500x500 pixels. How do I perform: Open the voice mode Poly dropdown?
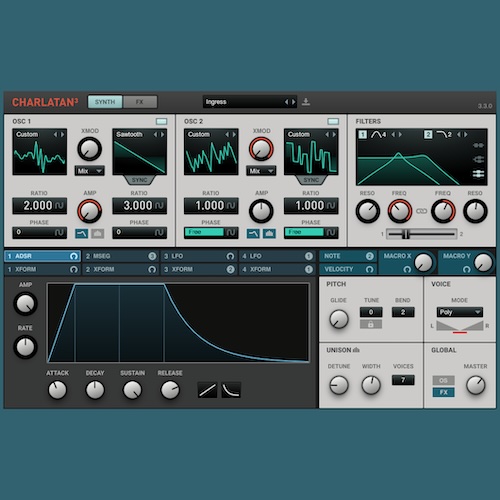(x=460, y=312)
